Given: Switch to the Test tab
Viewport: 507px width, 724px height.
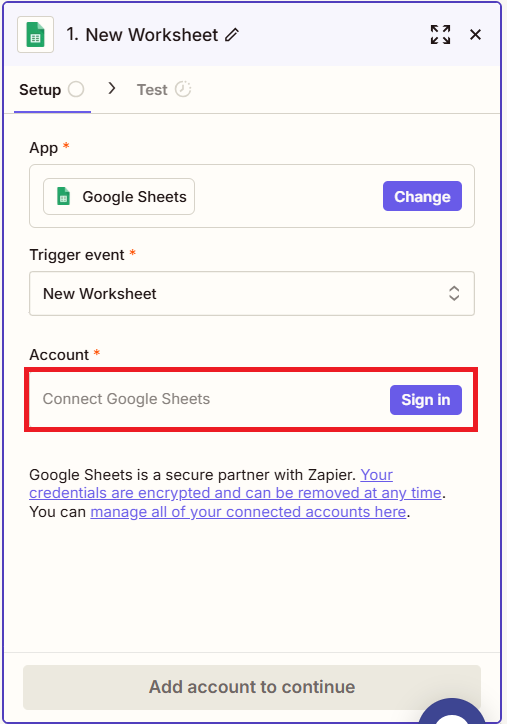Looking at the screenshot, I should point(164,90).
